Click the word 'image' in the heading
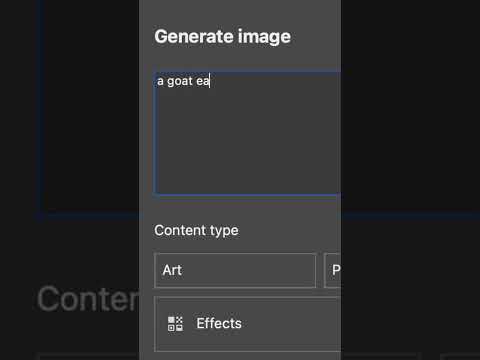This screenshot has height=360, width=480. tap(264, 37)
